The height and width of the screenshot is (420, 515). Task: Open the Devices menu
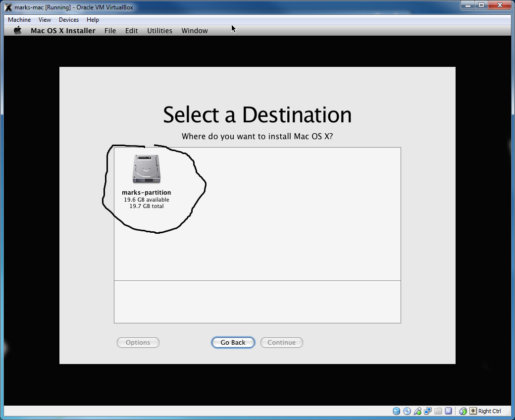point(69,20)
